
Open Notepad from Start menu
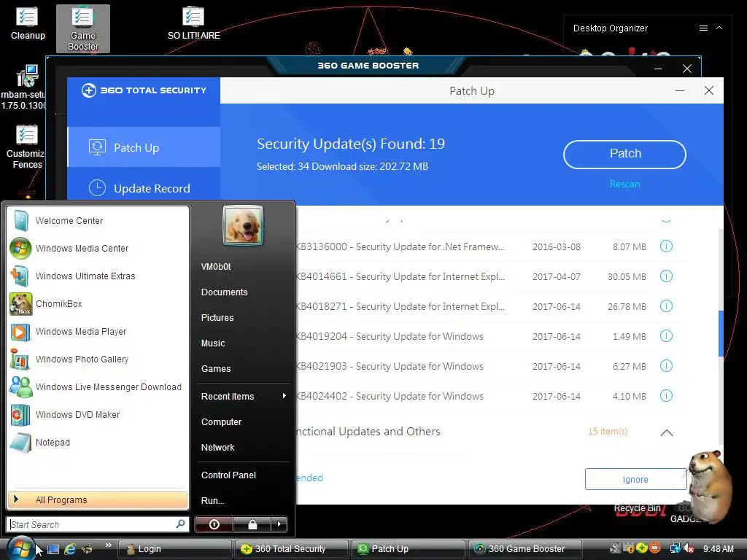98,443
